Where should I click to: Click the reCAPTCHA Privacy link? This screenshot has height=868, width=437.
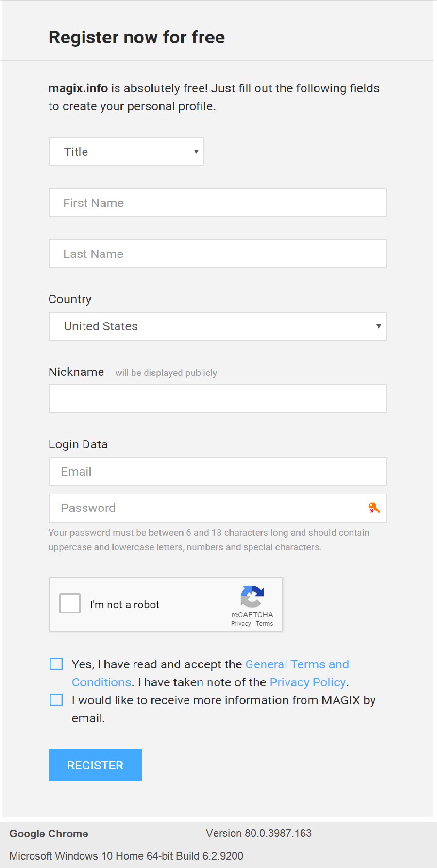[x=241, y=624]
